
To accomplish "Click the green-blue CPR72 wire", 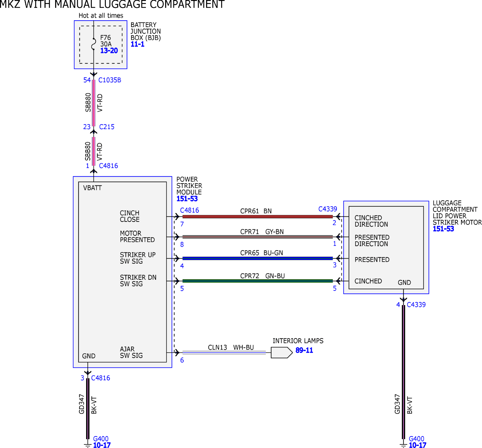I will pyautogui.click(x=258, y=281).
